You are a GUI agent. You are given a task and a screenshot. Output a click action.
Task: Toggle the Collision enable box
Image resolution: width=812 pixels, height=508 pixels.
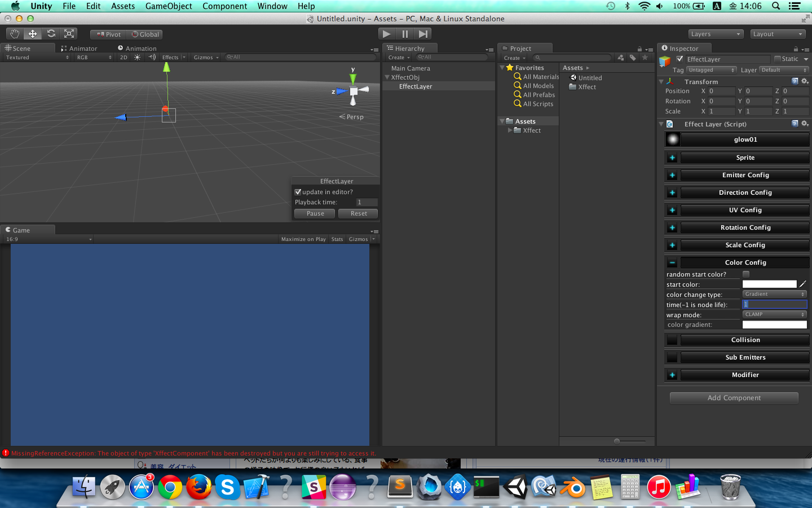[672, 340]
